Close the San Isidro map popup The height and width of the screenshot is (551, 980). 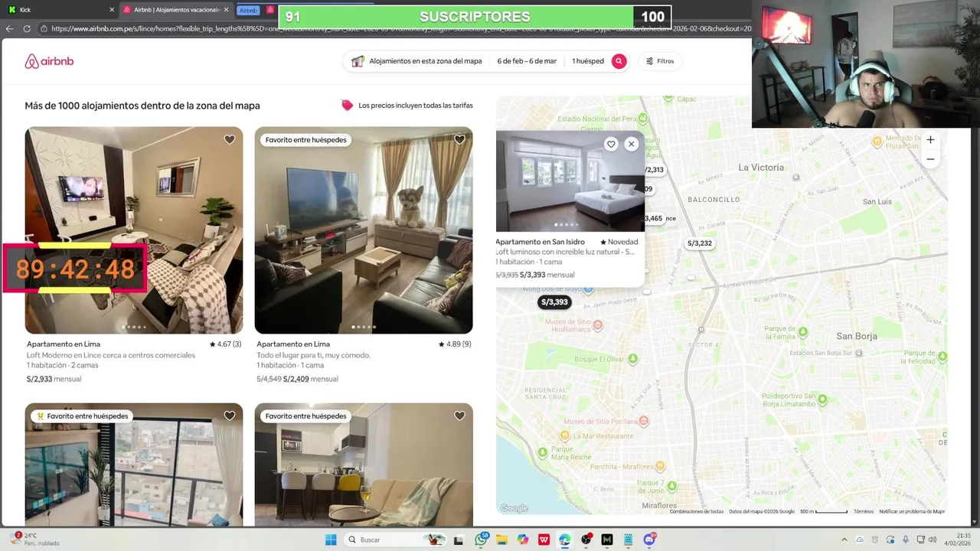coord(631,144)
